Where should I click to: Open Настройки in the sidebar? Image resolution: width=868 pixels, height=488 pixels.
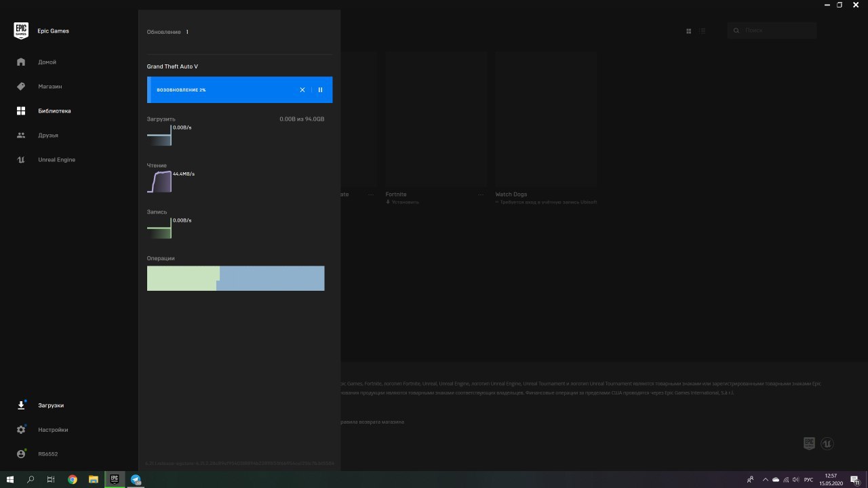43,430
